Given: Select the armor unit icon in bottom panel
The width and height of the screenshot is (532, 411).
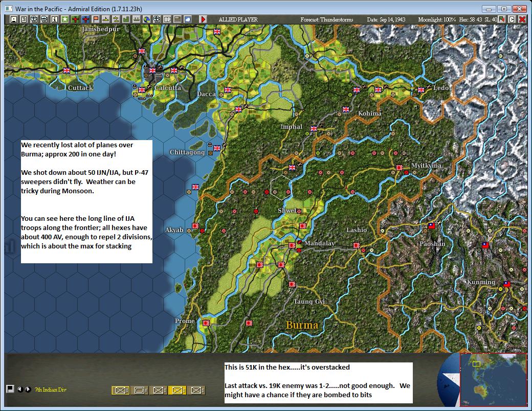Looking at the screenshot, I should (140, 391).
